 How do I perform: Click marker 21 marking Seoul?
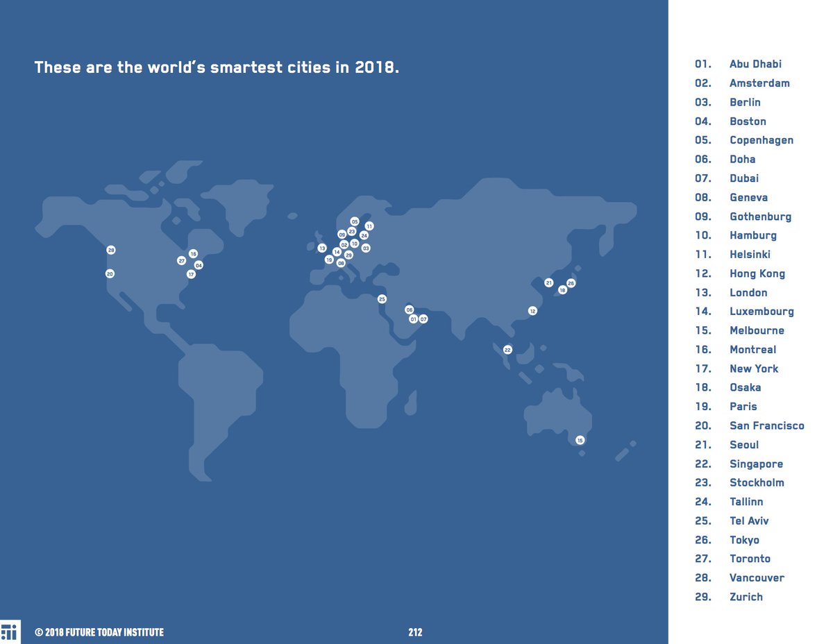549,282
